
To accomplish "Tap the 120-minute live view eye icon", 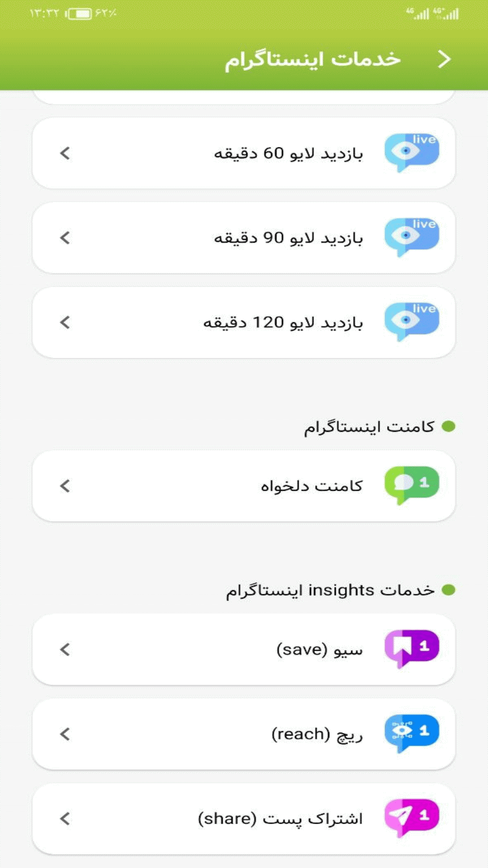I will pos(412,322).
